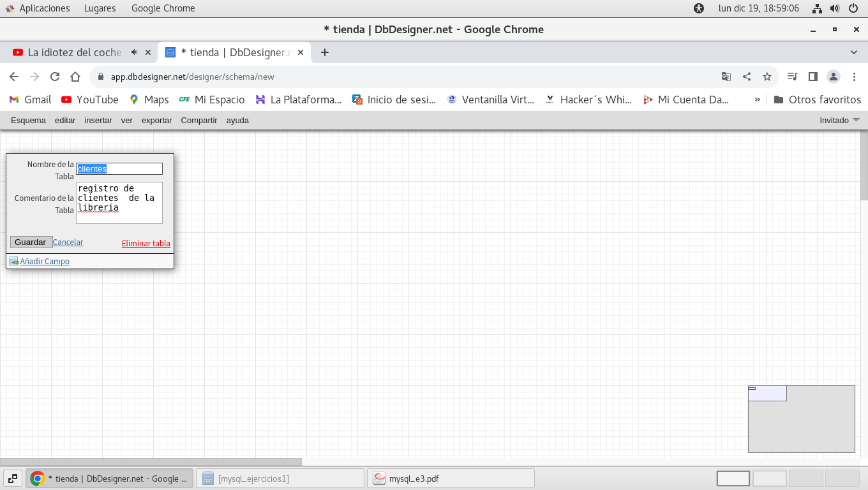Bookmark this page with the star icon
The height and width of the screenshot is (490, 868).
[767, 77]
